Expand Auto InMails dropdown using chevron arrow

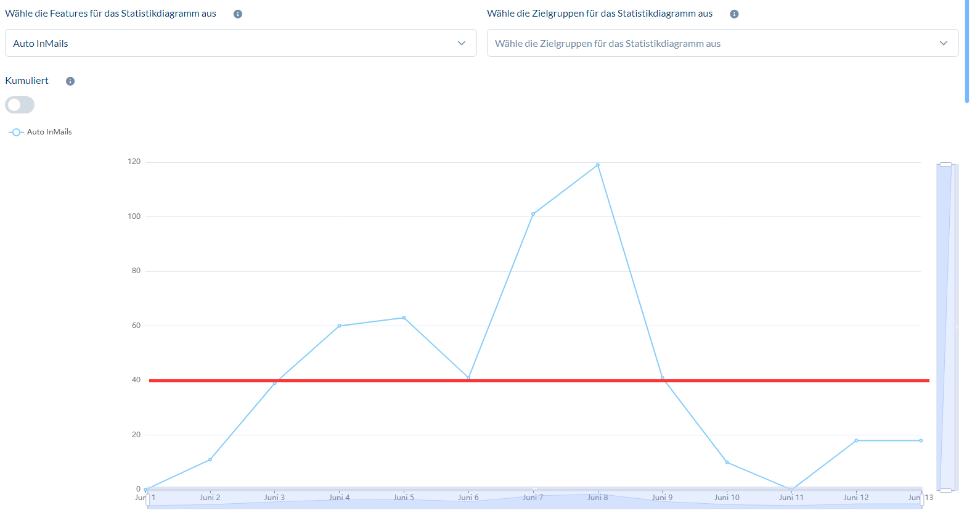[x=462, y=43]
